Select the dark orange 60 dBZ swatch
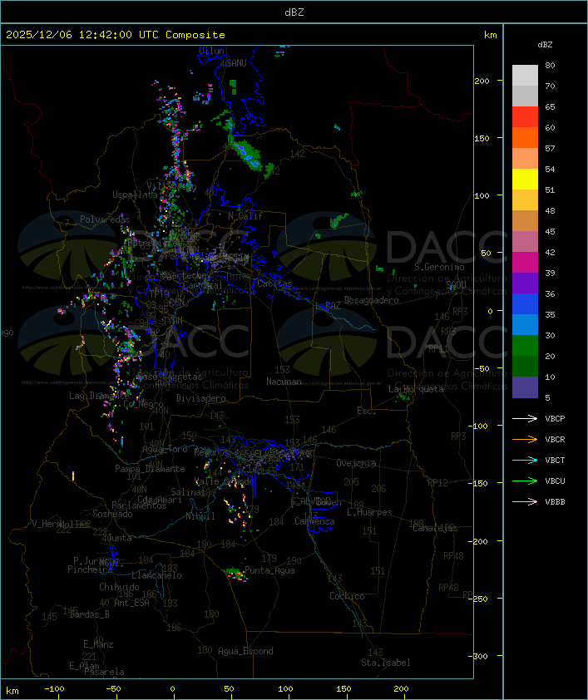Image resolution: width=588 pixels, height=700 pixels. point(525,138)
